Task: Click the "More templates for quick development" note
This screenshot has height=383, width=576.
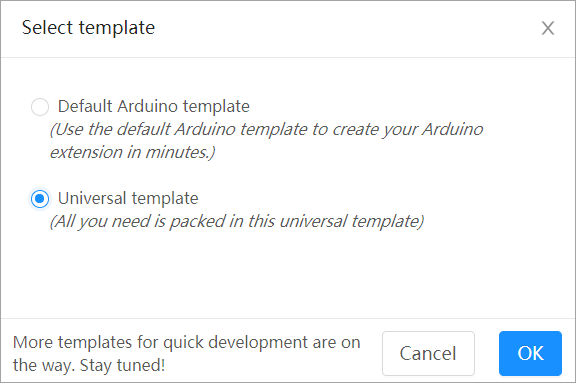Action: pos(187,353)
